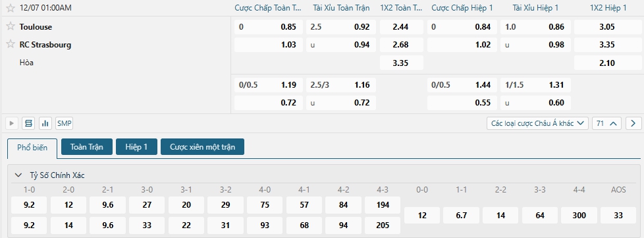Star the match date row as favorite
Image resolution: width=644 pixels, height=238 pixels.
(x=11, y=8)
